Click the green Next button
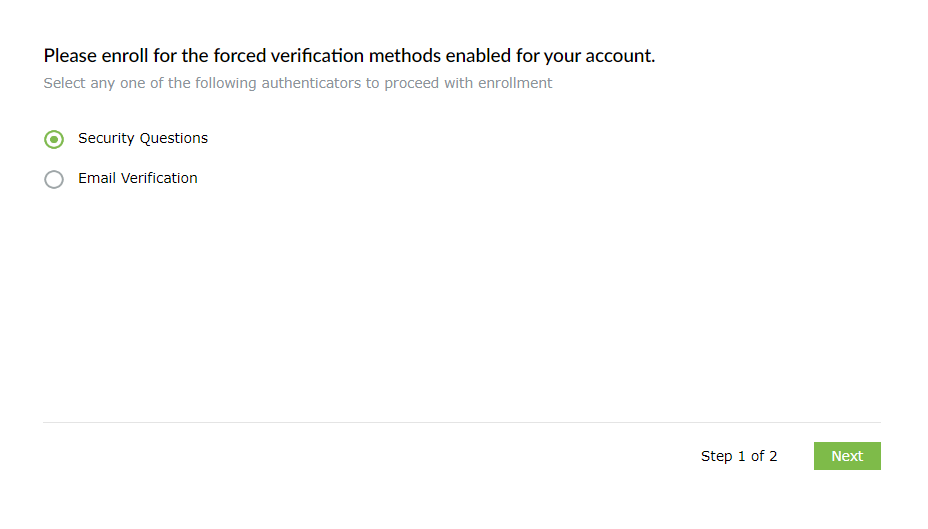Screen dimensions: 928x529 point(847,456)
